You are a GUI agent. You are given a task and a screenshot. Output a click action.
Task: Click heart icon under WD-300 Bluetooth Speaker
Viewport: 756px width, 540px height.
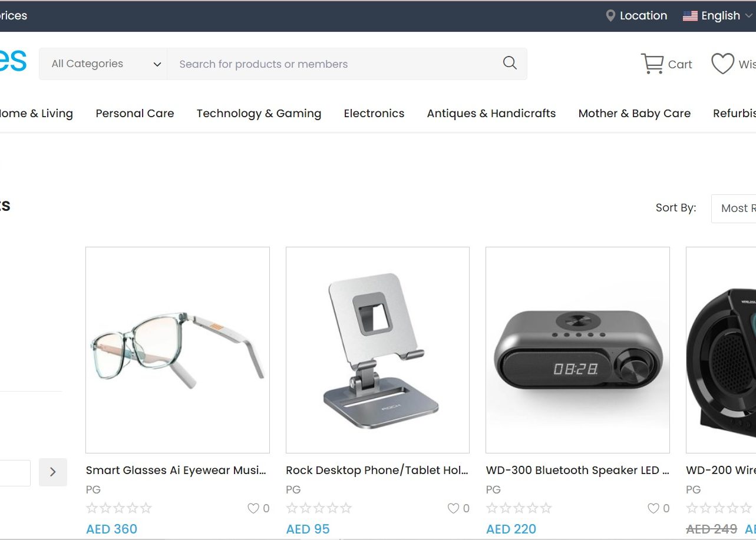653,508
